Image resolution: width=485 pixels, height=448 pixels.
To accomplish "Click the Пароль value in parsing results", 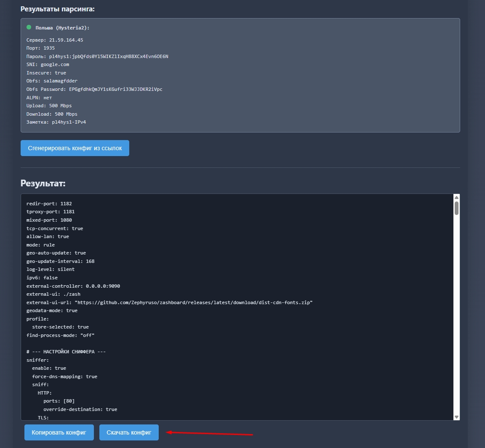I will [109, 56].
